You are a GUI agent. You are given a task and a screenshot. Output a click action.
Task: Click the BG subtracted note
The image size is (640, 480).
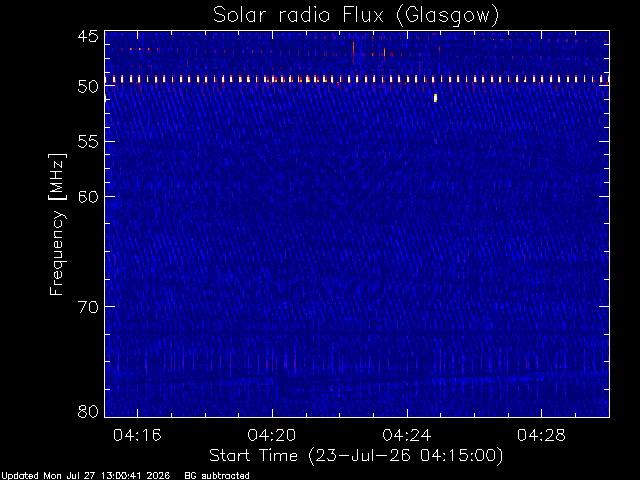coord(217,476)
